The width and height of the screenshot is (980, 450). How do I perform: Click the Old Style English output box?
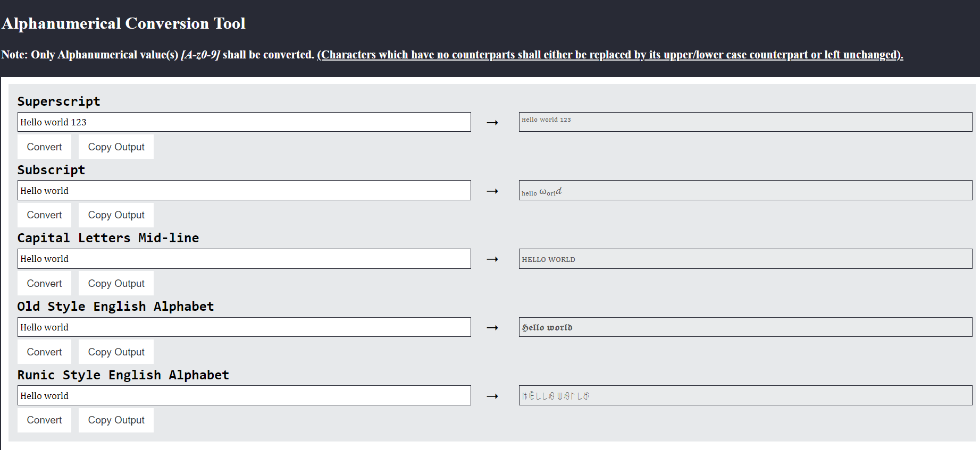pos(745,327)
